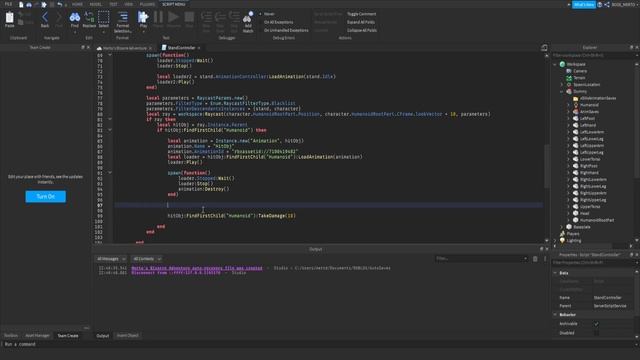Expand the HumanoidRootPart tree node

[569, 220]
